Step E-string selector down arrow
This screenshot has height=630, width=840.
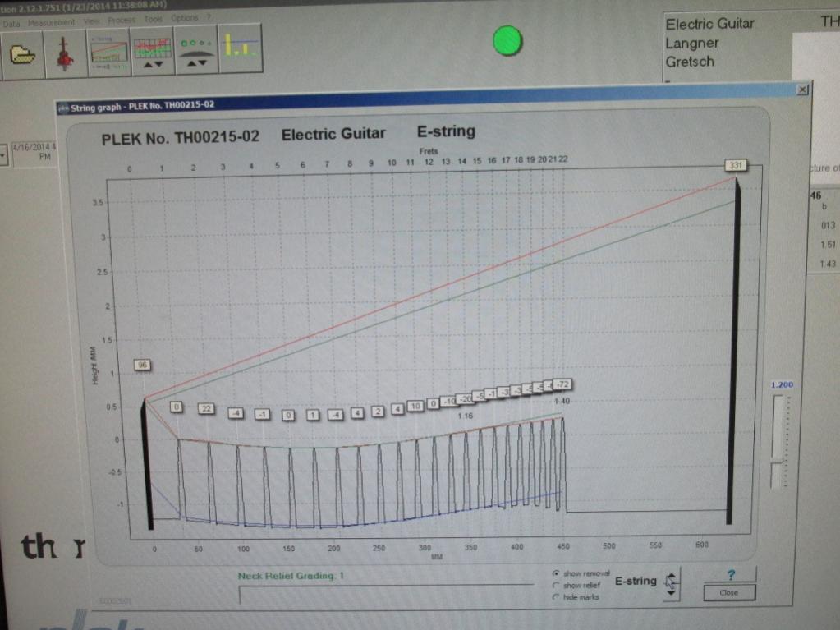(671, 593)
